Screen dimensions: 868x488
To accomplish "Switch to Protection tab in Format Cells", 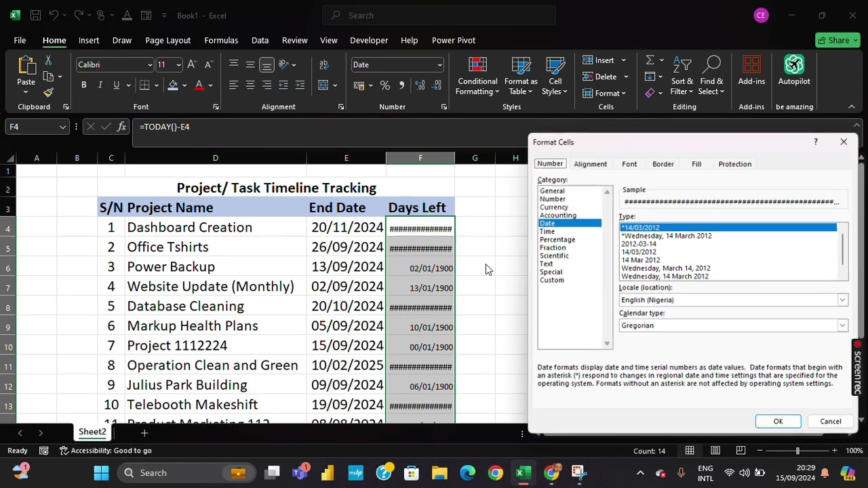I will tap(735, 164).
